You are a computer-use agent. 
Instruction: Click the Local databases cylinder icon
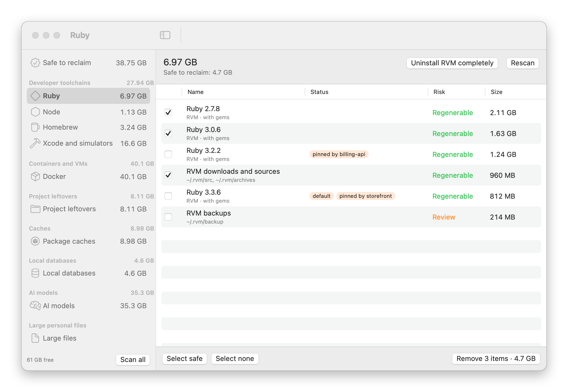point(35,273)
